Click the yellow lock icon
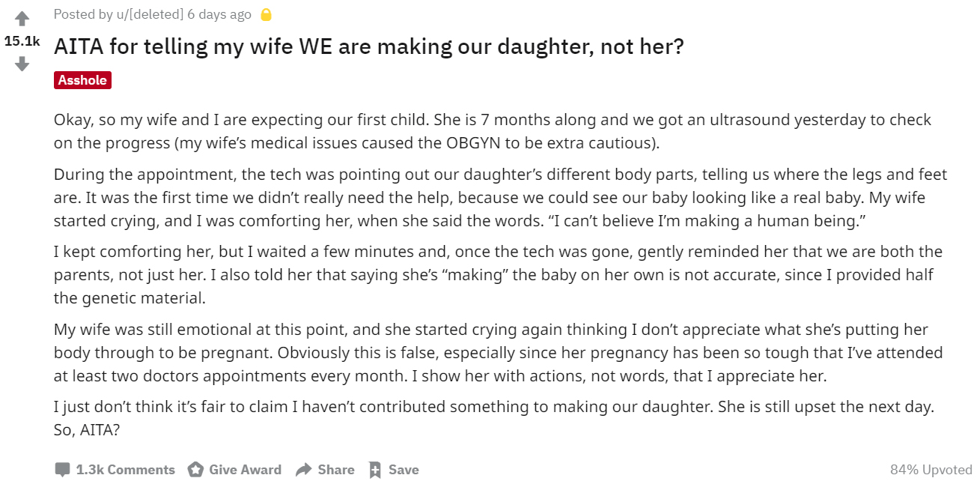The image size is (980, 490). [x=266, y=15]
